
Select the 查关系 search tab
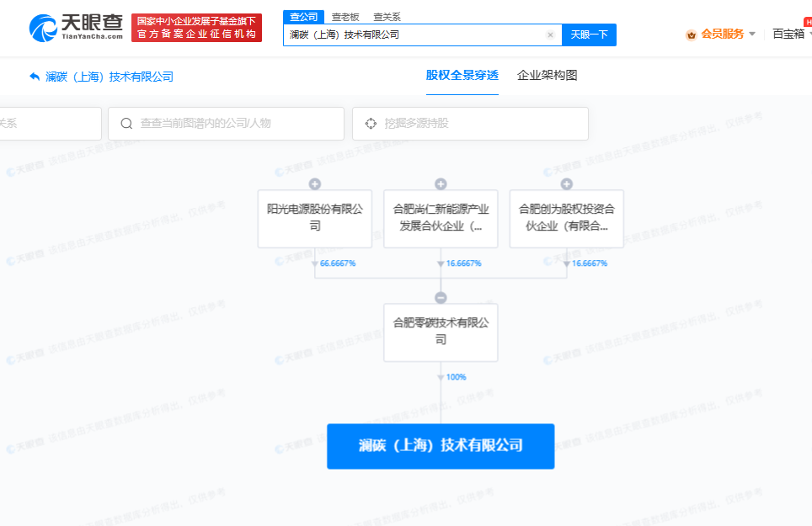[387, 17]
